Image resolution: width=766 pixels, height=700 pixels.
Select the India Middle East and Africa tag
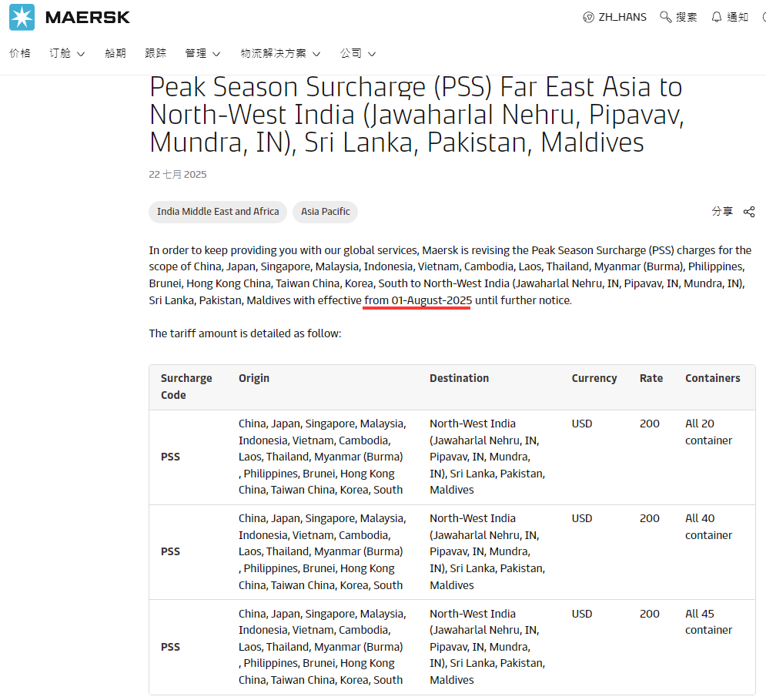pos(218,212)
